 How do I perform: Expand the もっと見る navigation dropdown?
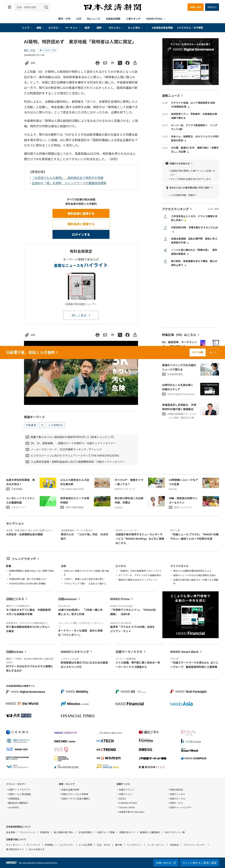coord(135,28)
